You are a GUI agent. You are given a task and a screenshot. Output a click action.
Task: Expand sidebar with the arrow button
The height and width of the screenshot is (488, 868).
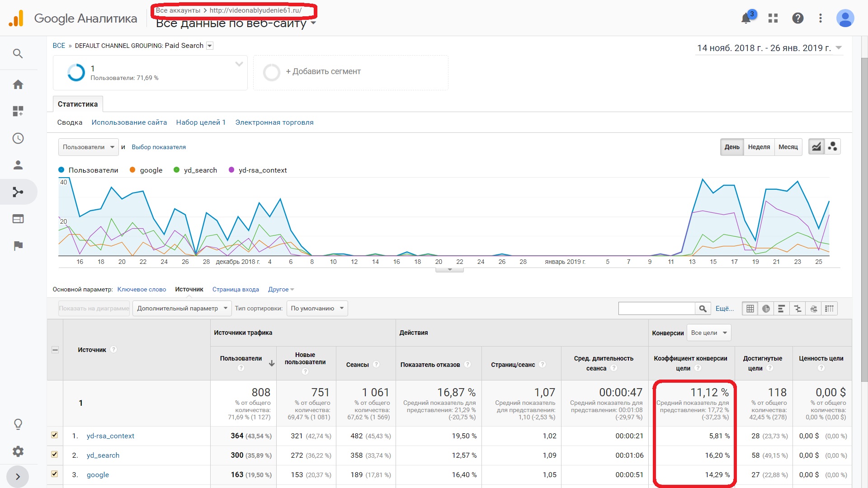click(18, 477)
